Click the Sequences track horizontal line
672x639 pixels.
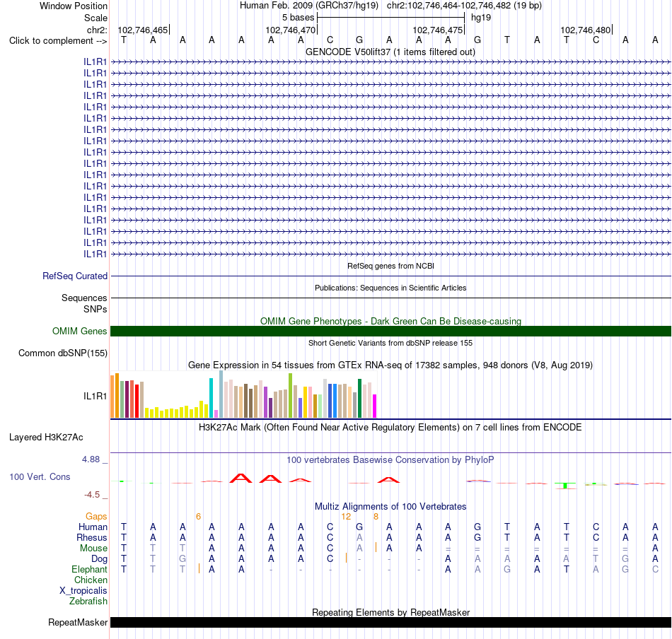point(390,298)
